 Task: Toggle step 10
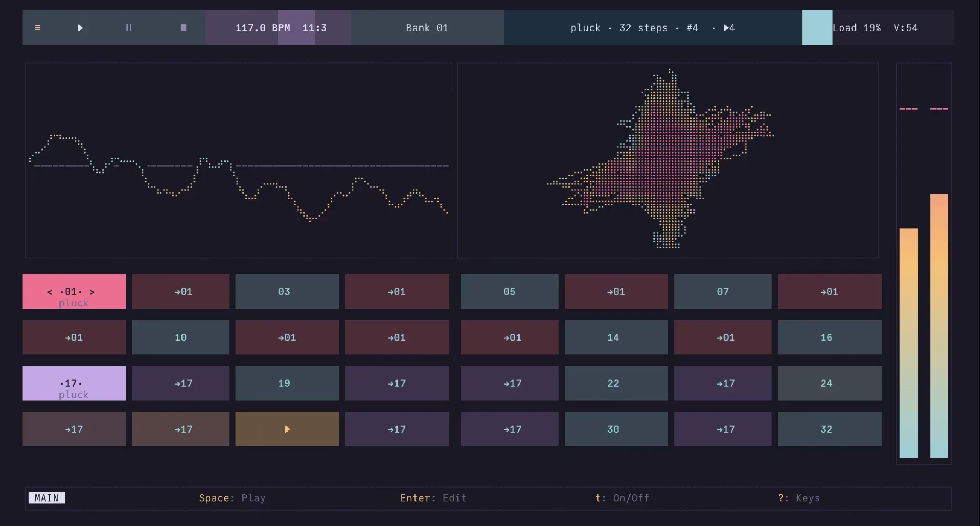tap(181, 338)
